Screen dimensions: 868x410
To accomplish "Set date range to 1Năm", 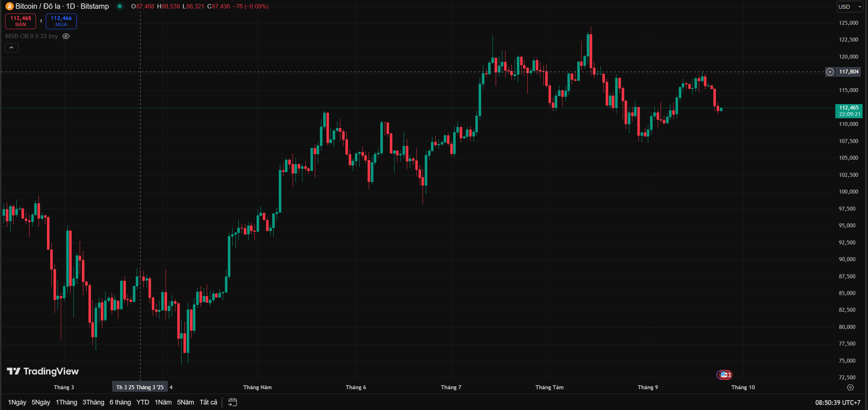I will (163, 402).
